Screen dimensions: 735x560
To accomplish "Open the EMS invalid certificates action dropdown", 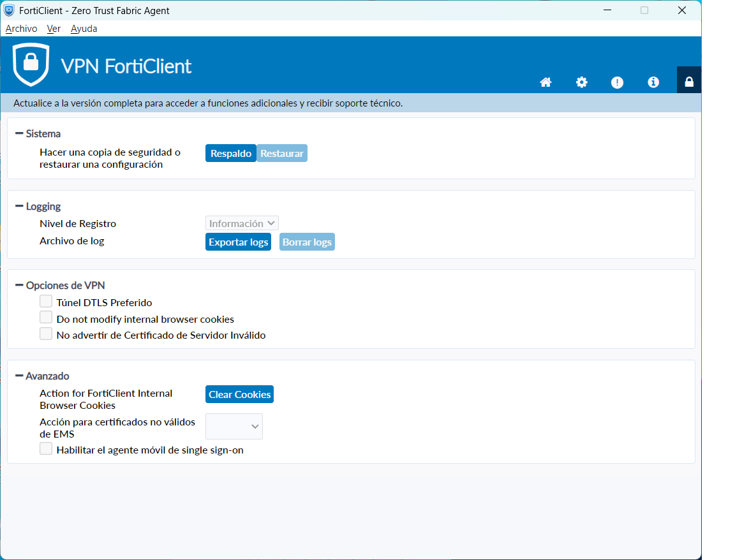I will point(234,427).
